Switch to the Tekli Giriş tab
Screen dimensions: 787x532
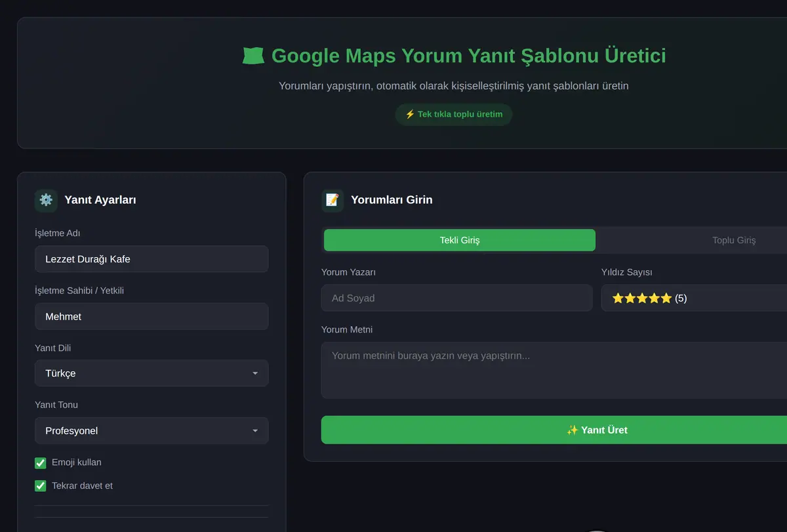460,240
